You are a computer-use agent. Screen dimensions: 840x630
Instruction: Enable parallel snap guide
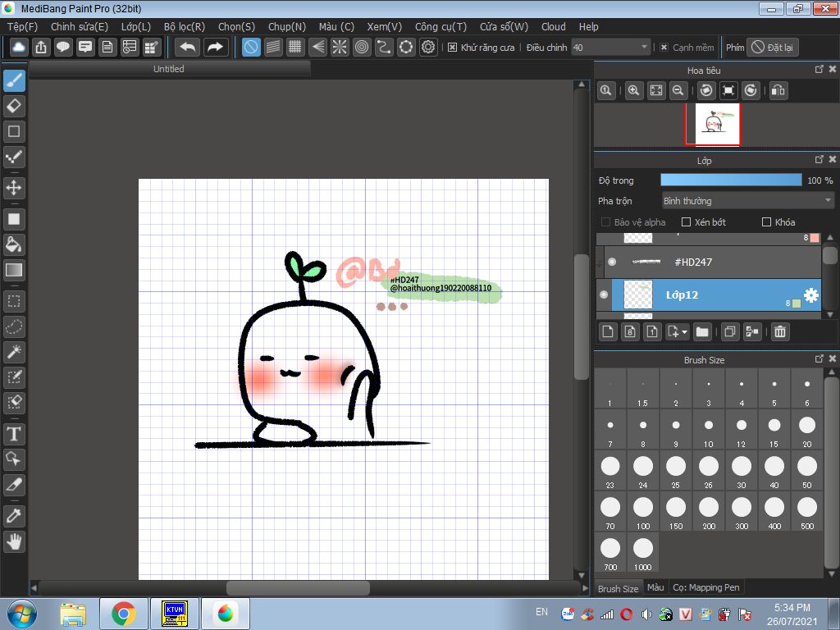(x=273, y=47)
